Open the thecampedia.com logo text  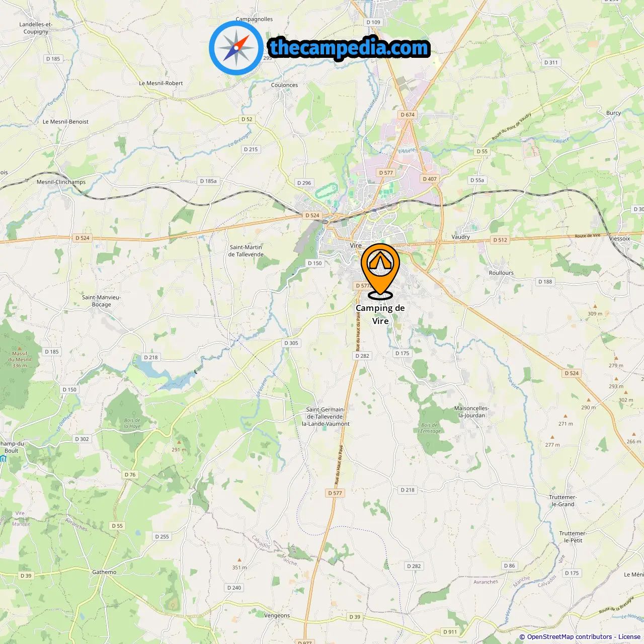349,48
